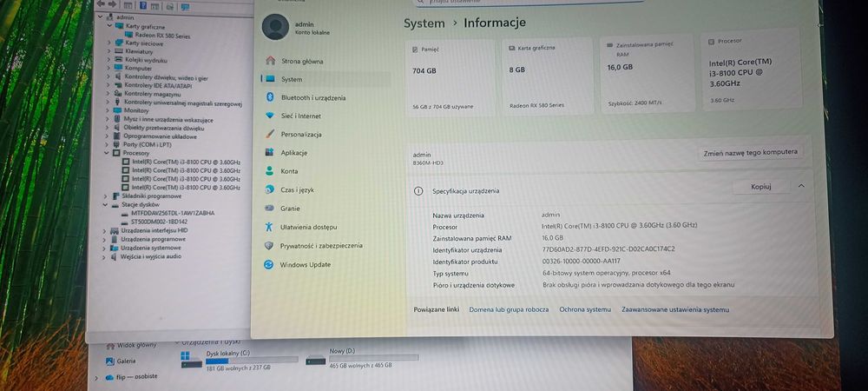Click the blue help icon in Device Manager toolbar
868x391 pixels.
pos(143,5)
